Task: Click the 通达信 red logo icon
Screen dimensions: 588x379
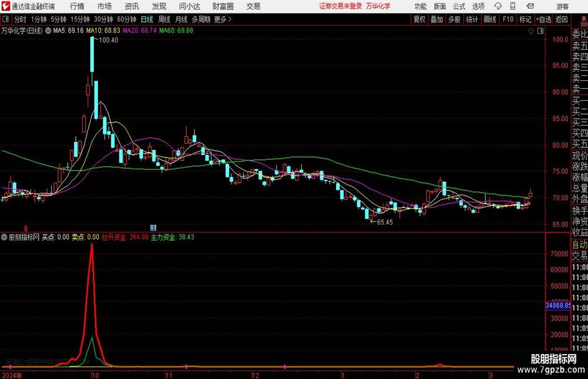Action: (6, 6)
